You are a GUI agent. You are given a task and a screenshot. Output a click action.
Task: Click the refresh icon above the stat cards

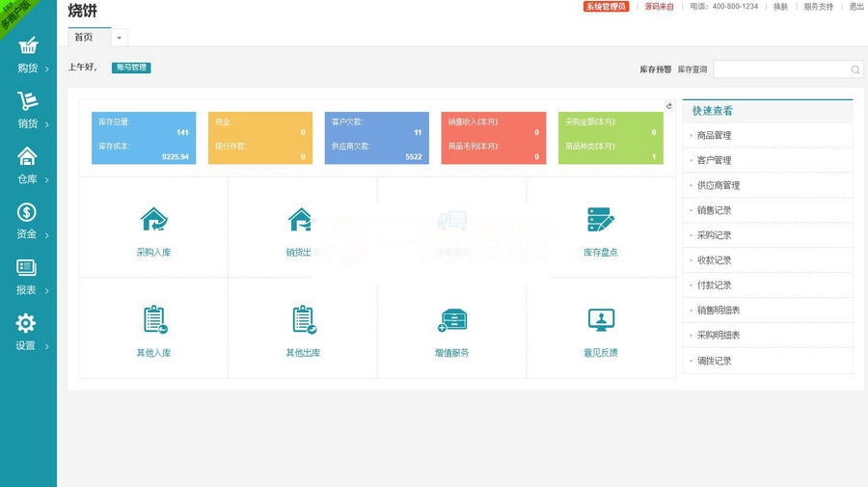click(669, 106)
